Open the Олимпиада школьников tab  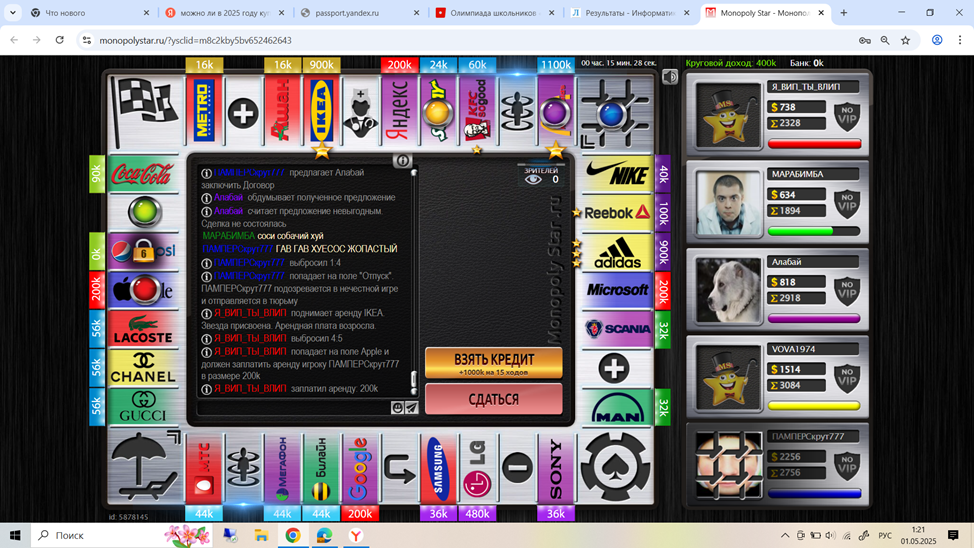coord(494,12)
